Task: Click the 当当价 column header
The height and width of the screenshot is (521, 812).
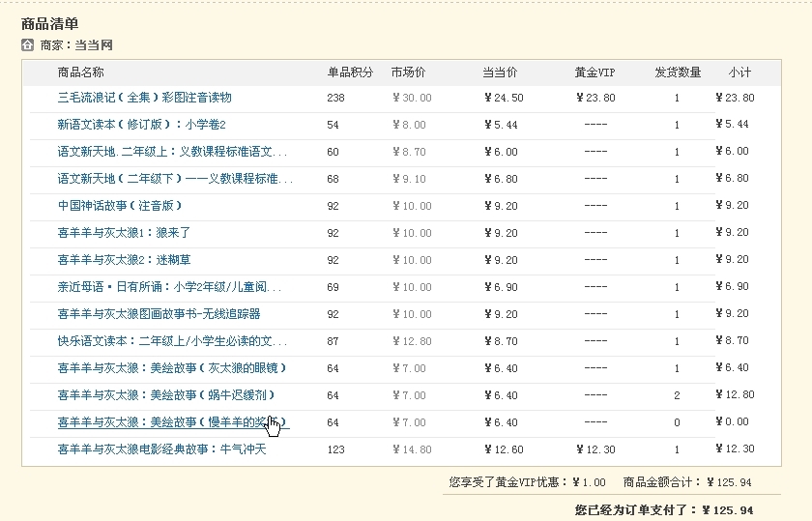Action: [500, 72]
